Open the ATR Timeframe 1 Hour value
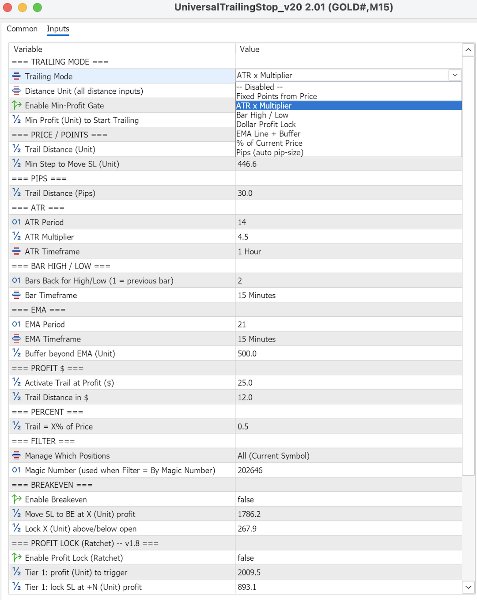Image resolution: width=477 pixels, height=600 pixels. (348, 251)
